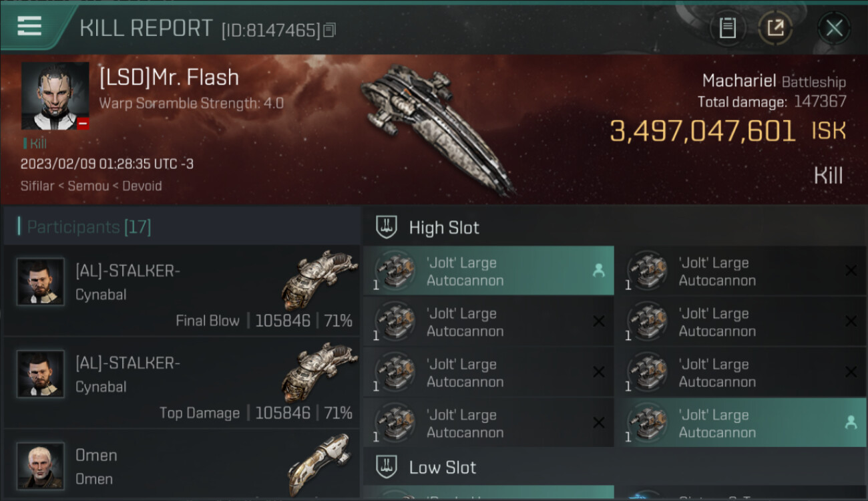The width and height of the screenshot is (868, 501).
Task: Select the last highlighted 'Jolt' Large Autocannon
Action: [740, 424]
